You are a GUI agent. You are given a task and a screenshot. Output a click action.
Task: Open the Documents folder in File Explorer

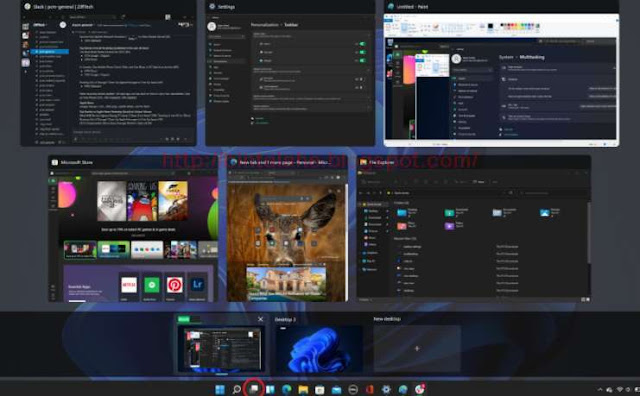click(497, 213)
